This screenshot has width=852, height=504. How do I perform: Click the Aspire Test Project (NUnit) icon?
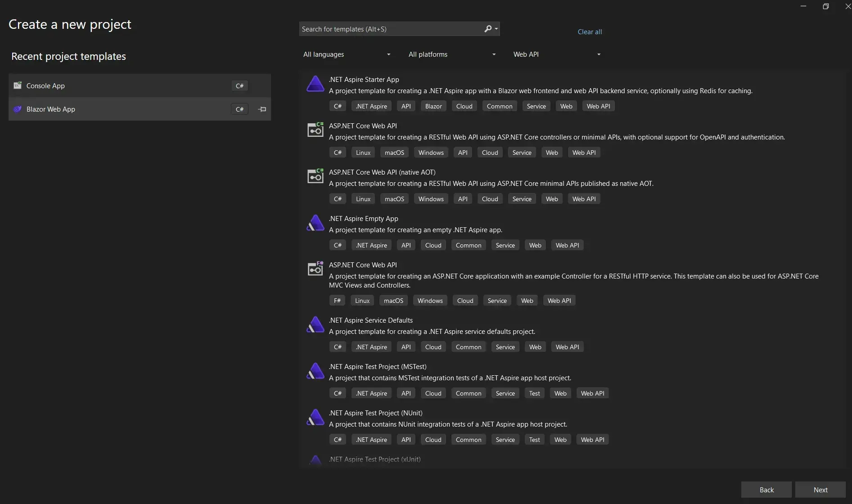pos(315,417)
